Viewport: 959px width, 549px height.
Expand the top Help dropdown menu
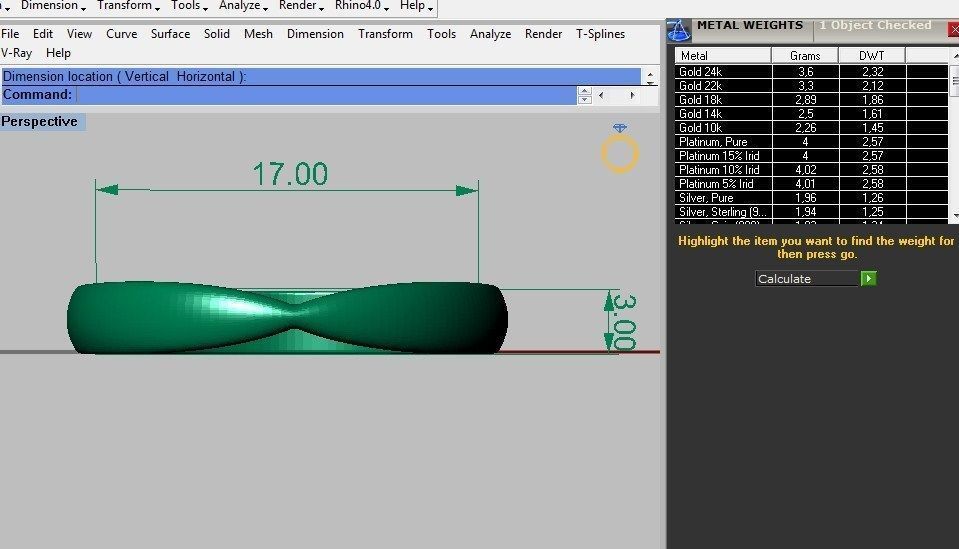(x=416, y=6)
